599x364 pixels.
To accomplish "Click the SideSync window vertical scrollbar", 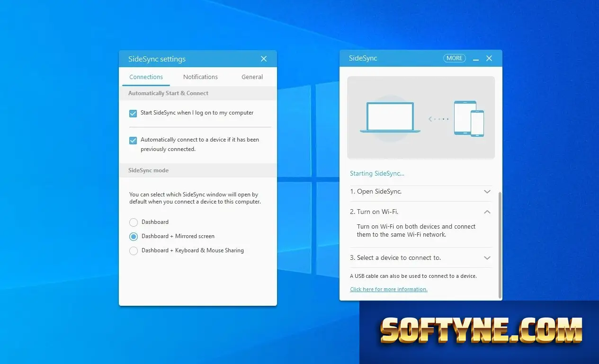I will click(500, 245).
